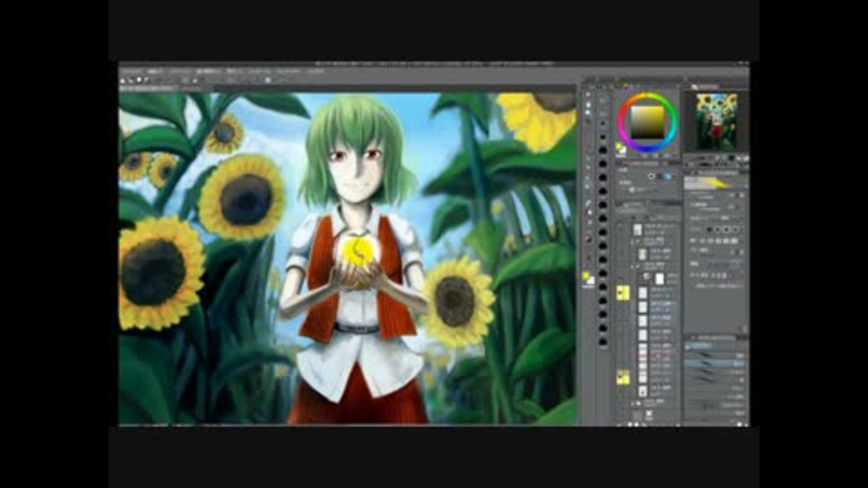Toggle the border effect circle icon
868x488 pixels.
pos(652,176)
